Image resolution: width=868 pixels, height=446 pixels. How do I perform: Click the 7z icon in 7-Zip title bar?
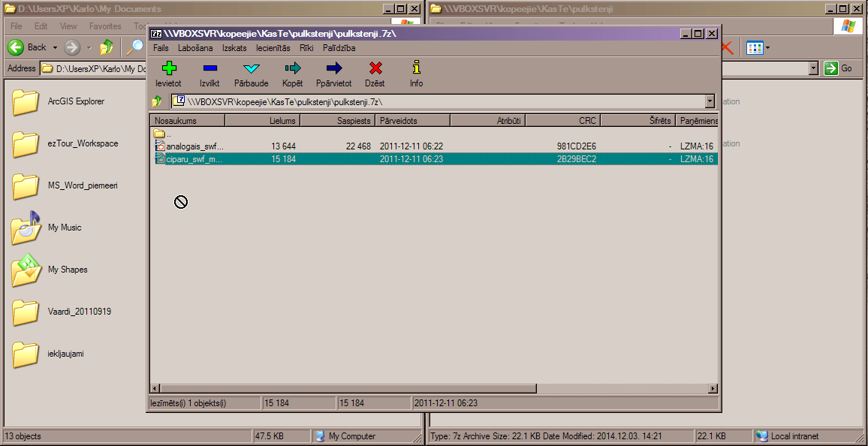click(x=156, y=33)
